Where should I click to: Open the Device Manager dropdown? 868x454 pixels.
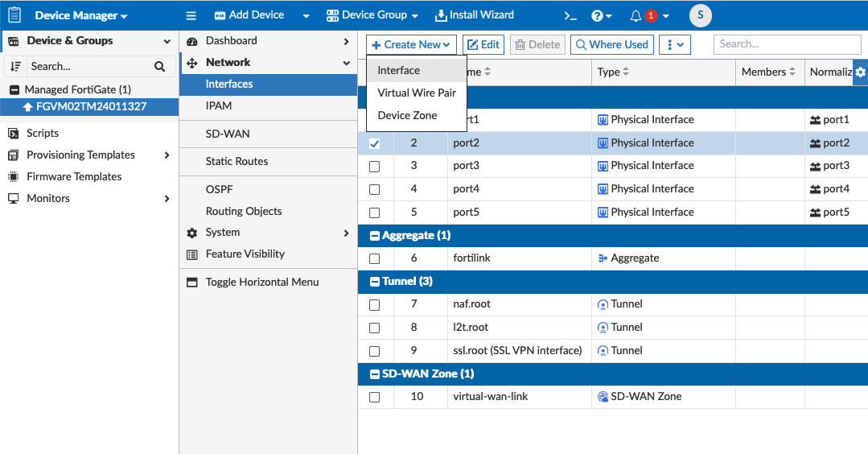(x=80, y=15)
